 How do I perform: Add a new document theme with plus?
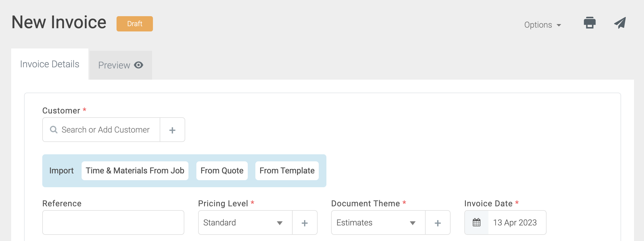click(x=438, y=223)
